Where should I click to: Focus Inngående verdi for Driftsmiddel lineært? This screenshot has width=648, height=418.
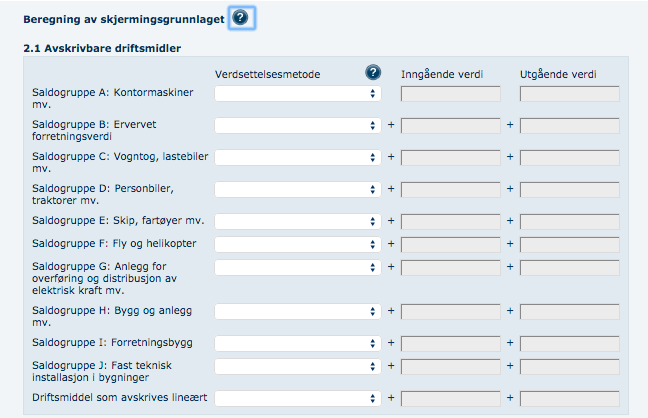pos(450,398)
